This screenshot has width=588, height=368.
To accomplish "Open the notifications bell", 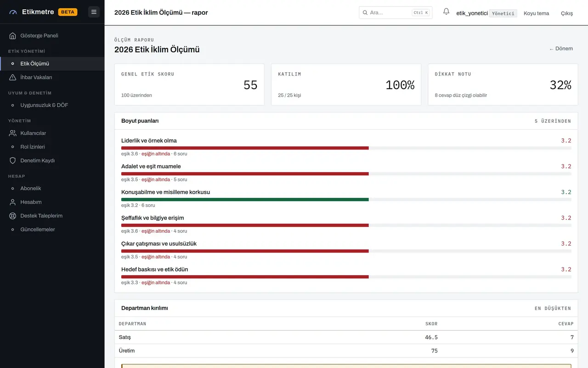I will click(x=446, y=11).
